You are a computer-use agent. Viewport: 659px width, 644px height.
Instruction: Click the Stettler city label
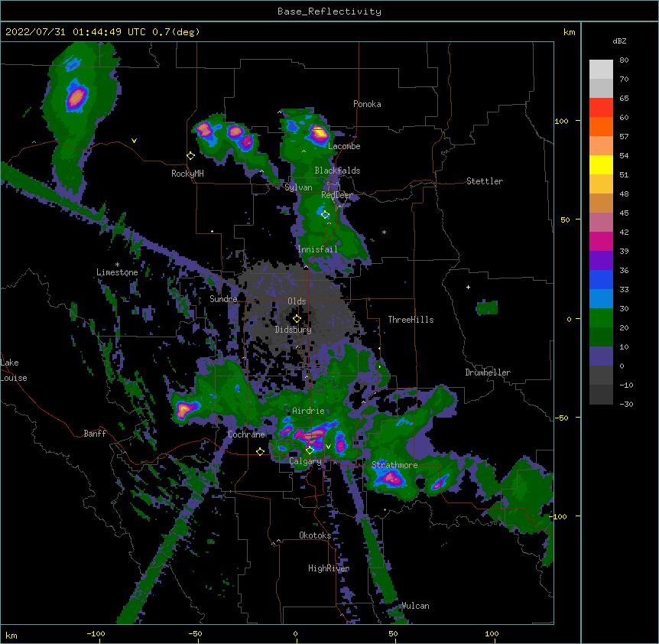coord(485,181)
